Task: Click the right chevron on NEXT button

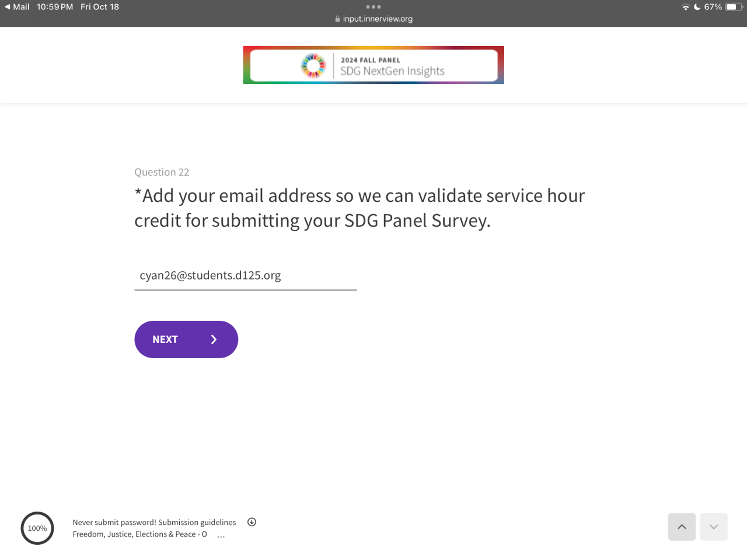Action: click(x=214, y=339)
